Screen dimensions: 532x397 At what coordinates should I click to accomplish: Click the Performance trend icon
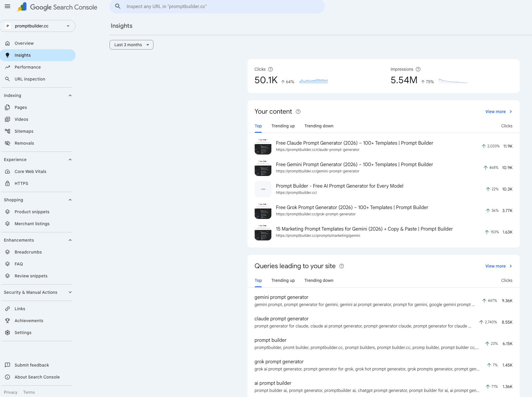7,67
